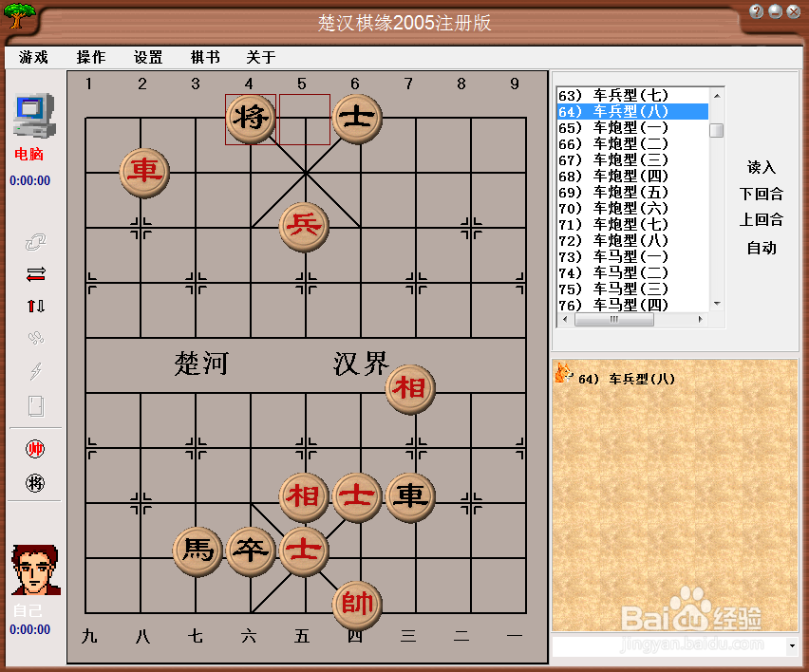Click the red 帅 circle icon
The width and height of the screenshot is (809, 672).
pyautogui.click(x=35, y=449)
